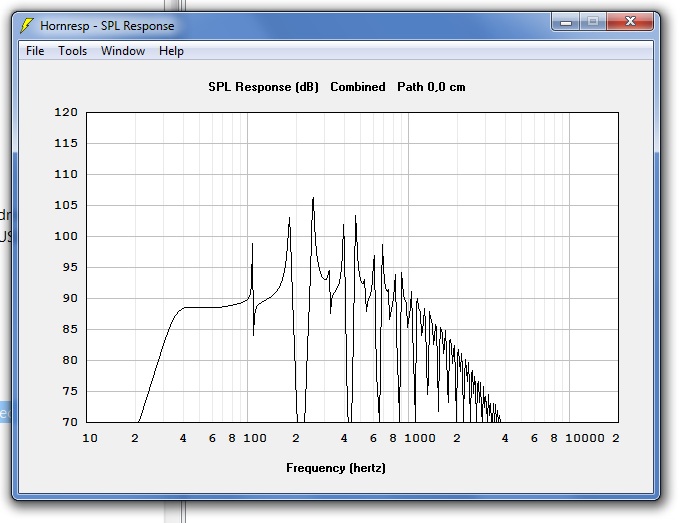This screenshot has height=523, width=680.
Task: Click the 75 value on the dB axis
Action: 70,391
